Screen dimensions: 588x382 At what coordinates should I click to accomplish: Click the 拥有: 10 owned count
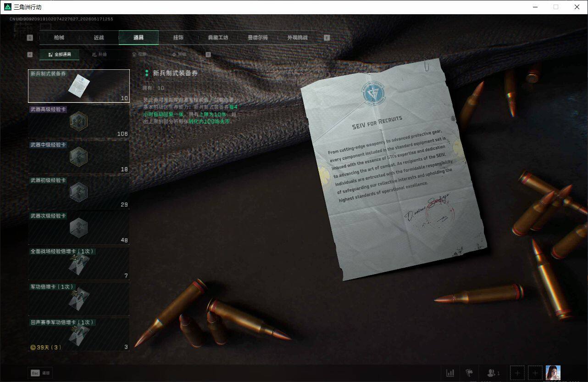[x=154, y=88]
